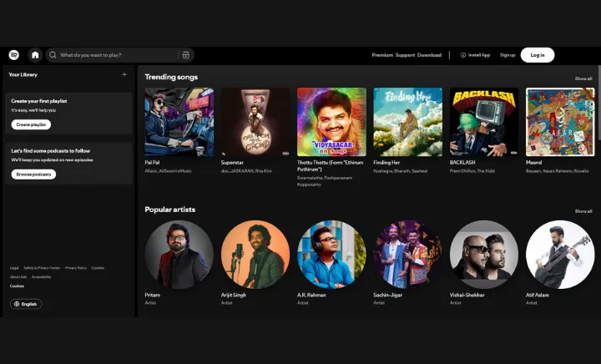
Task: Open the Pal Pal album cover
Action: click(179, 122)
